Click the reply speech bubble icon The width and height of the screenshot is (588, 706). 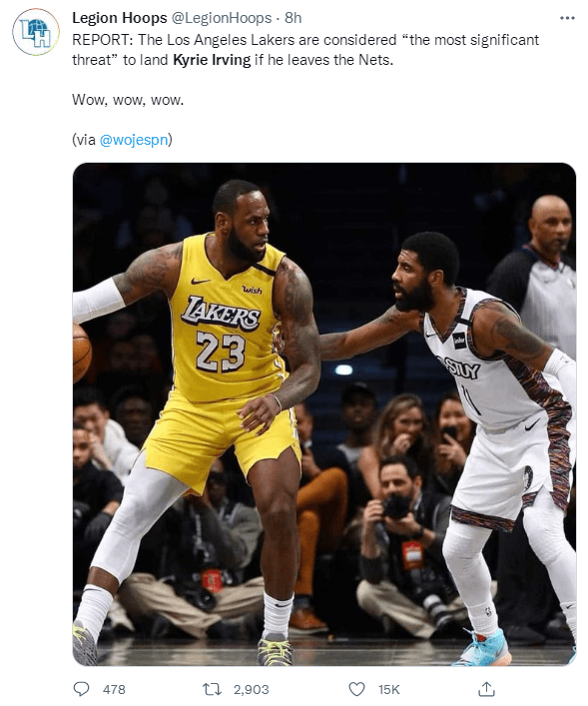(x=81, y=689)
